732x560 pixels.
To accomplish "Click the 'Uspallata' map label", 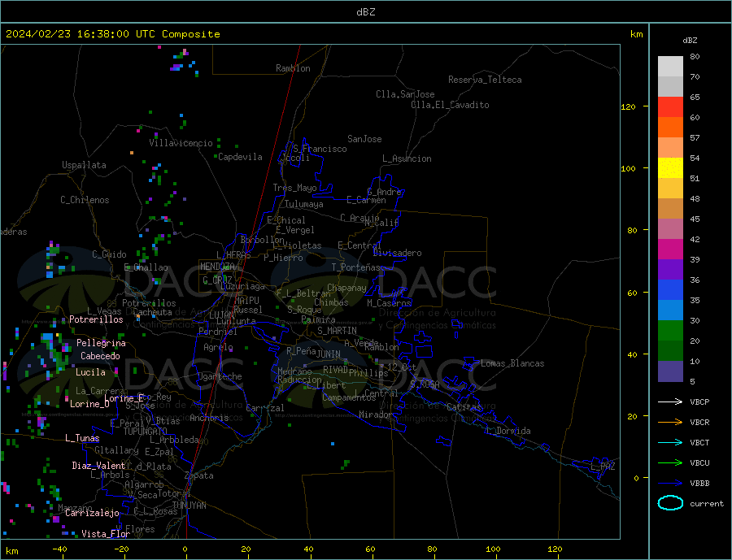I will 84,165.
